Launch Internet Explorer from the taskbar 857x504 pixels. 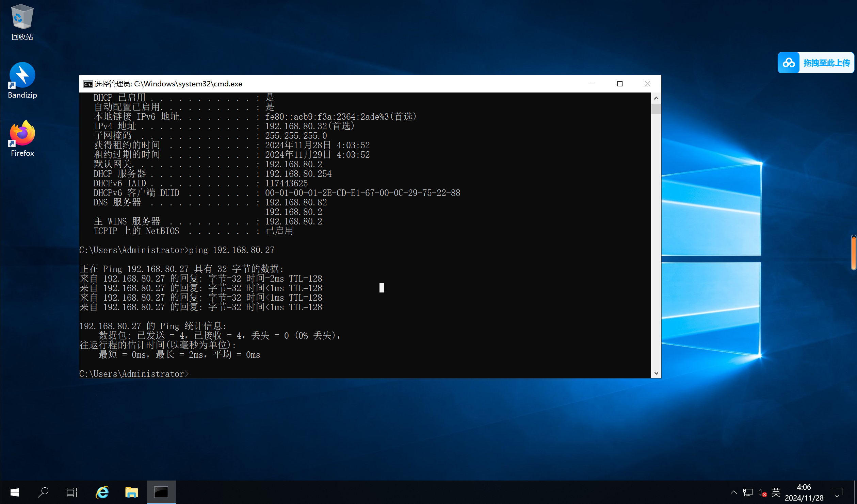pyautogui.click(x=102, y=492)
